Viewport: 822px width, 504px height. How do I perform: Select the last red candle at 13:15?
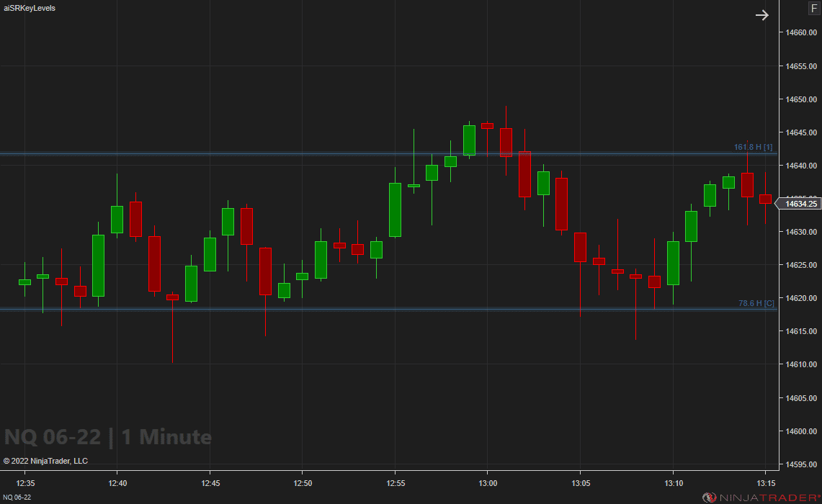tap(765, 199)
